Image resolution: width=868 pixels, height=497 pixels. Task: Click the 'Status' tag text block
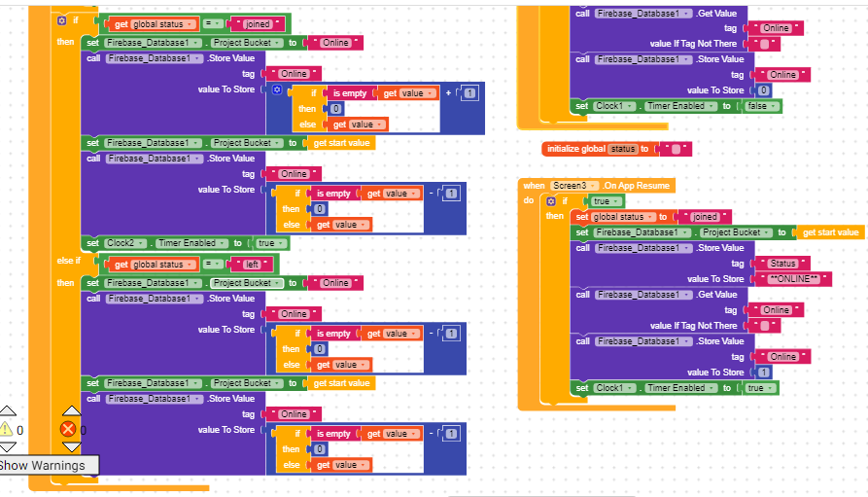(x=783, y=264)
